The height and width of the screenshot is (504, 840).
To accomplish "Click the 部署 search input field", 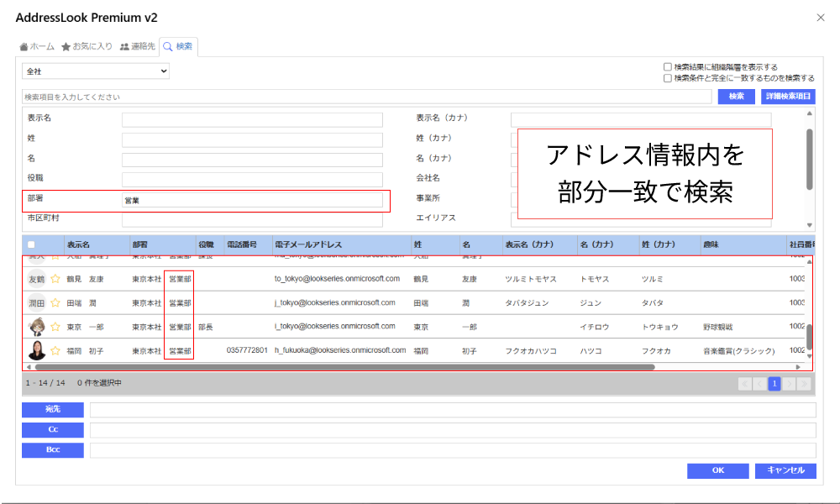I will coord(252,201).
